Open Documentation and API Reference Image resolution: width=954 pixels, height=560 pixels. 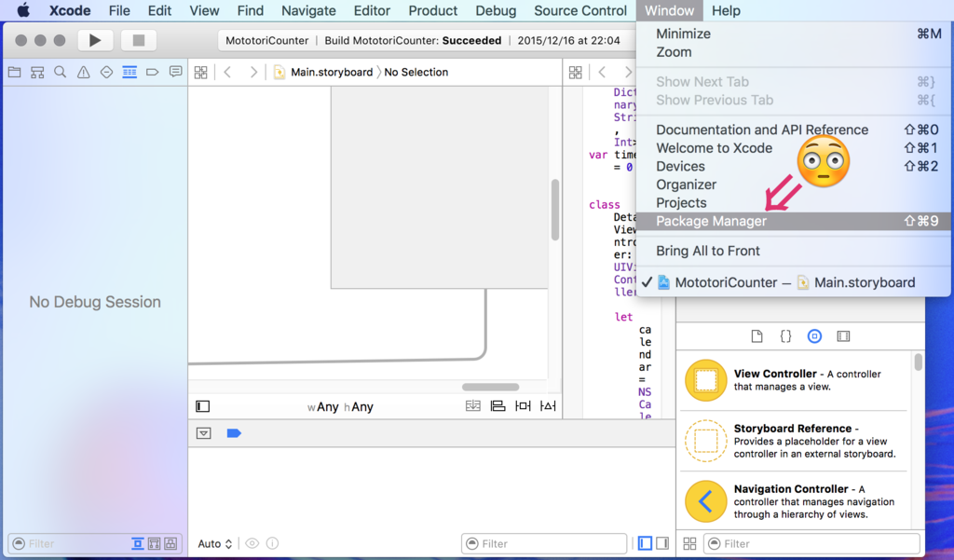click(x=794, y=130)
